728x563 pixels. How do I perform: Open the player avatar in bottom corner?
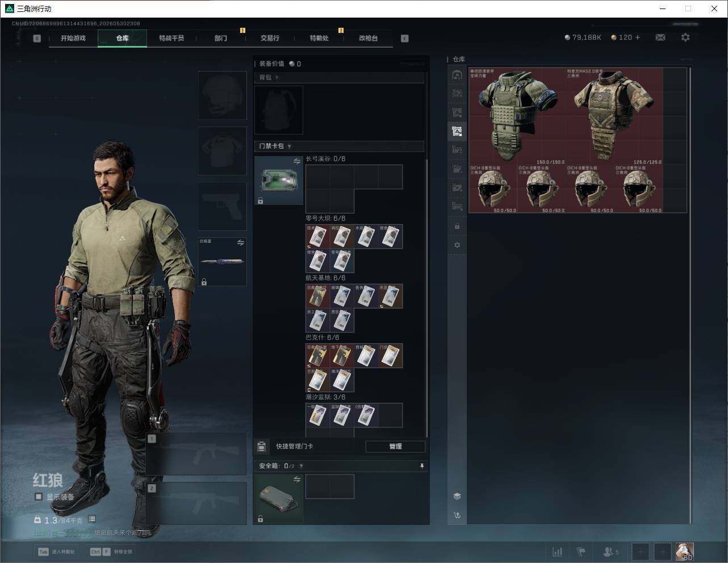(x=685, y=552)
